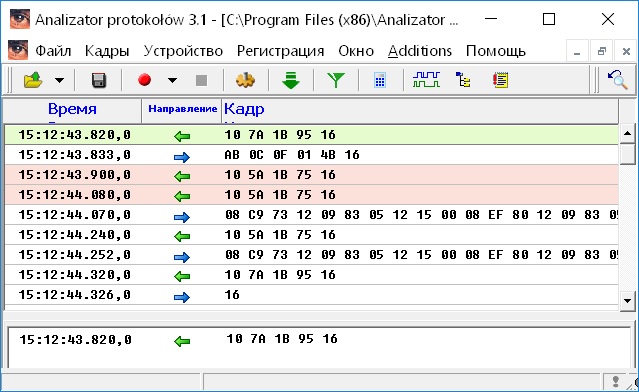Select the frame row at 15:12:43.833,0
The width and height of the screenshot is (639, 392).
pyautogui.click(x=311, y=155)
